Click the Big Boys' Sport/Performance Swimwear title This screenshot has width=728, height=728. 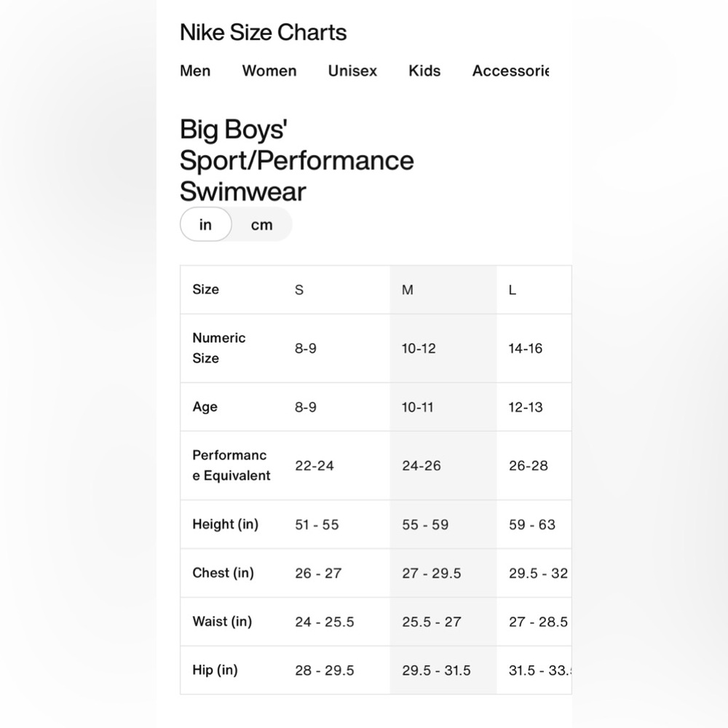coord(296,159)
